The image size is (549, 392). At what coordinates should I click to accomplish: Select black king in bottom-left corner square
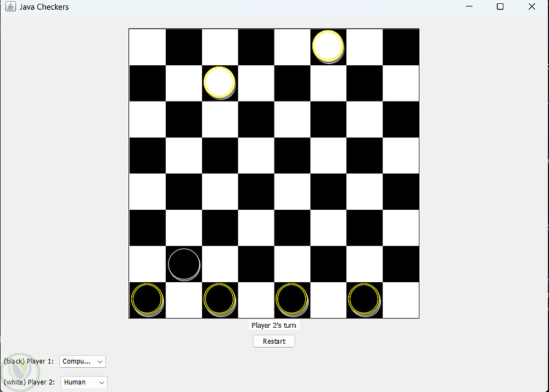click(x=147, y=300)
